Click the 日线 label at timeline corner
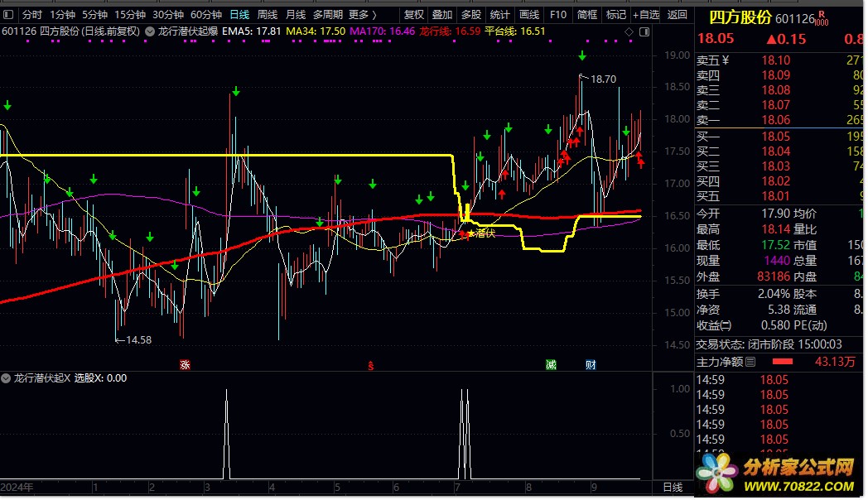Image resolution: width=868 pixels, height=500 pixels. coord(673,487)
